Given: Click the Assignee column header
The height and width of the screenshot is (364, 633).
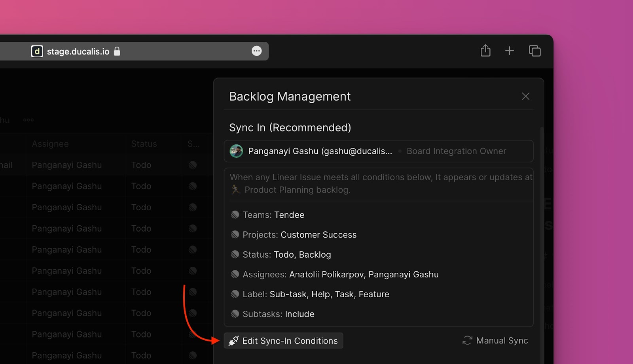Looking at the screenshot, I should click(50, 144).
